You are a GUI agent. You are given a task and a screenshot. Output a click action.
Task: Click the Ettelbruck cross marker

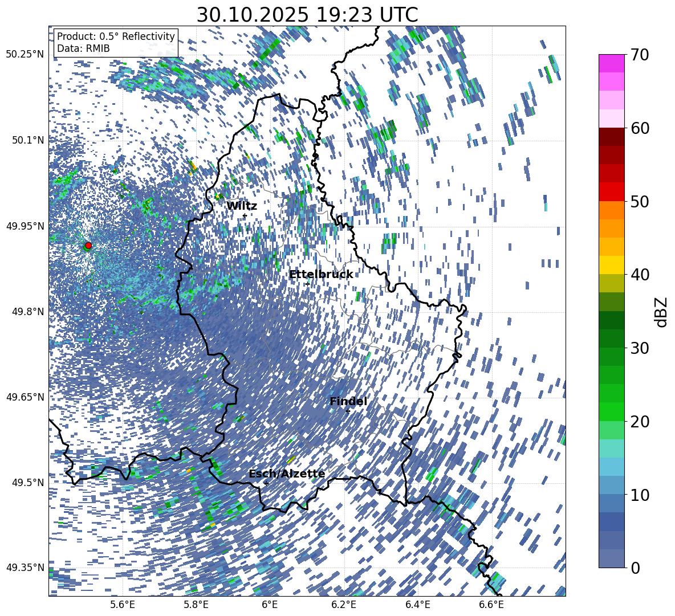coord(307,284)
